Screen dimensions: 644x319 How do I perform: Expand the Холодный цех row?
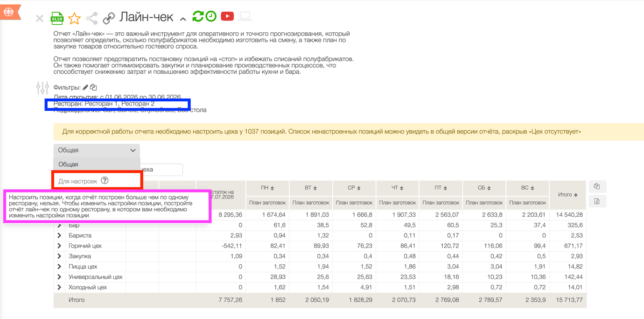[60, 287]
